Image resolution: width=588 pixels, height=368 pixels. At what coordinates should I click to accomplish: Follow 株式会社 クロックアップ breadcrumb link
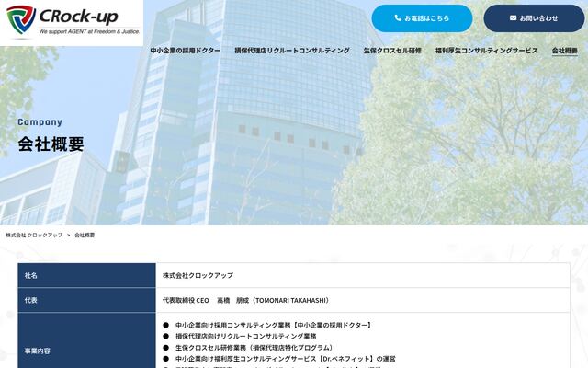(34, 236)
